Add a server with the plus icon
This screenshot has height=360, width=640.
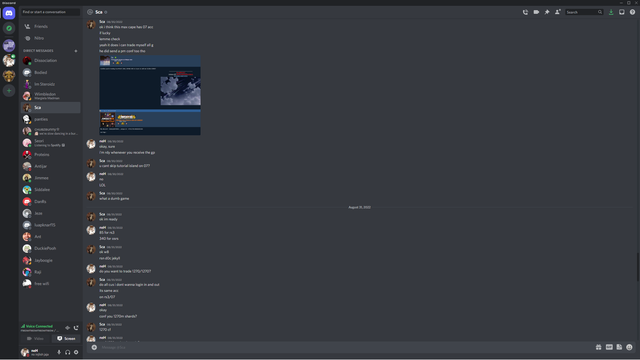pyautogui.click(x=9, y=91)
